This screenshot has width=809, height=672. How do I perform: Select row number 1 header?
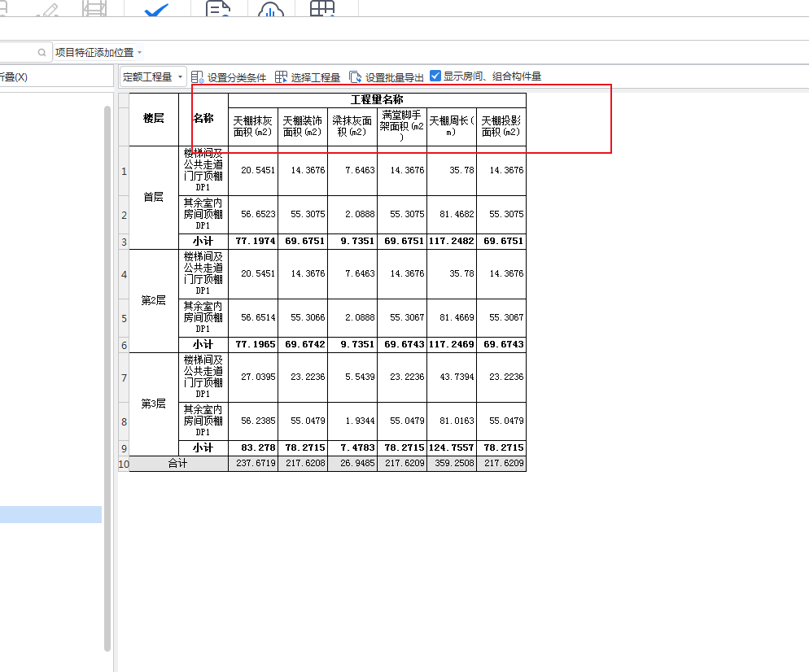[x=124, y=171]
